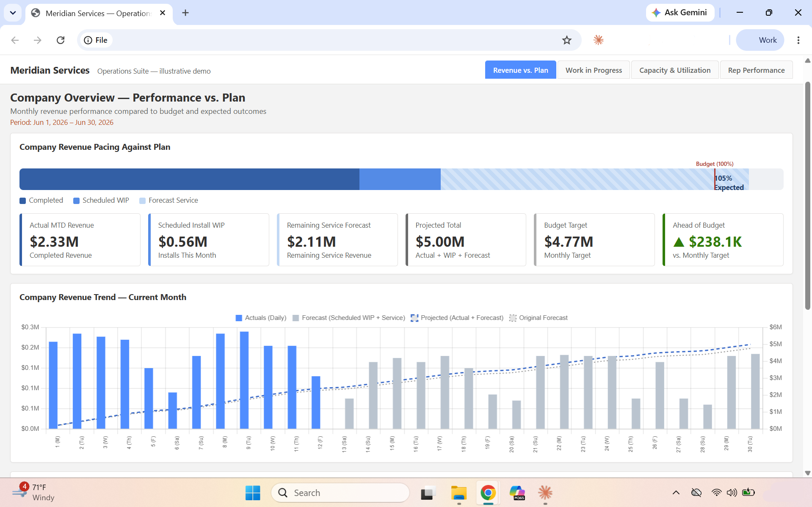The width and height of the screenshot is (812, 507).
Task: Click the Completed legend swatch
Action: pos(23,201)
